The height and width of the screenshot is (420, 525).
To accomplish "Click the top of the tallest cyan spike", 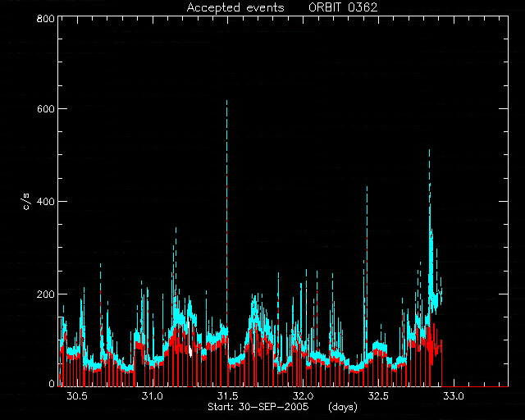I will click(226, 101).
